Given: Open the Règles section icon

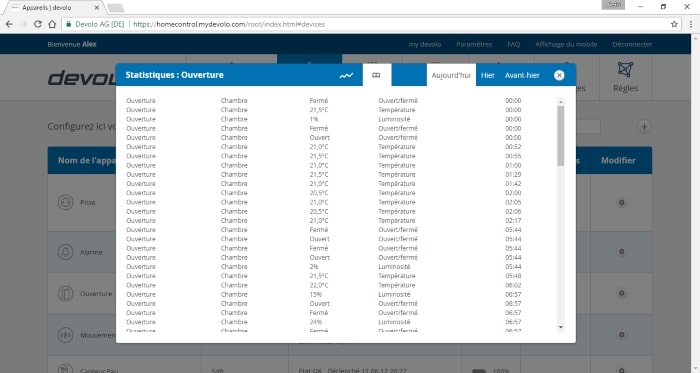Looking at the screenshot, I should pyautogui.click(x=625, y=70).
